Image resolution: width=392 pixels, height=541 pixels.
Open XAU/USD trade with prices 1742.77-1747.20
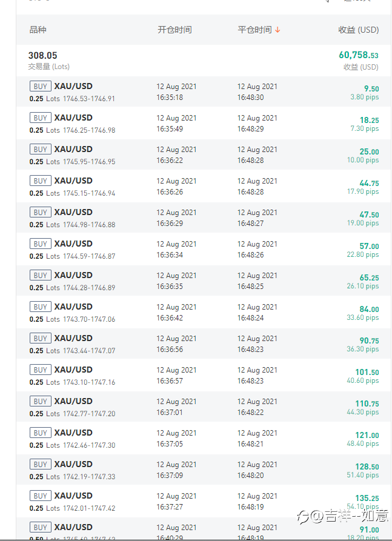coord(204,407)
